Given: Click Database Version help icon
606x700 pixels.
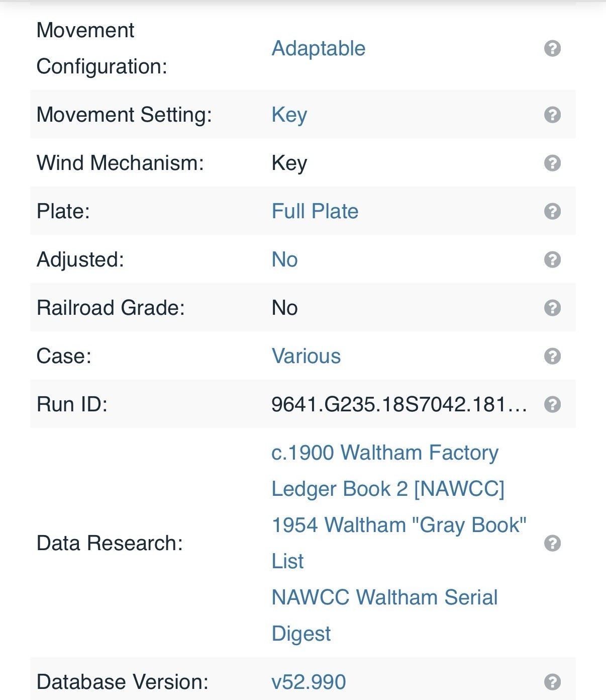Looking at the screenshot, I should (552, 682).
